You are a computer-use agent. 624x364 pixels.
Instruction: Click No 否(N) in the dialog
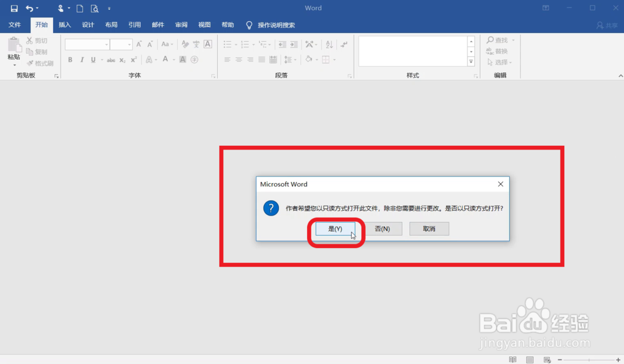tap(383, 229)
